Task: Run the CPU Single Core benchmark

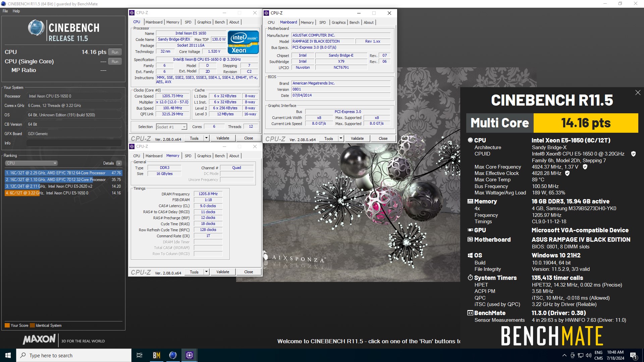Action: pos(115,62)
